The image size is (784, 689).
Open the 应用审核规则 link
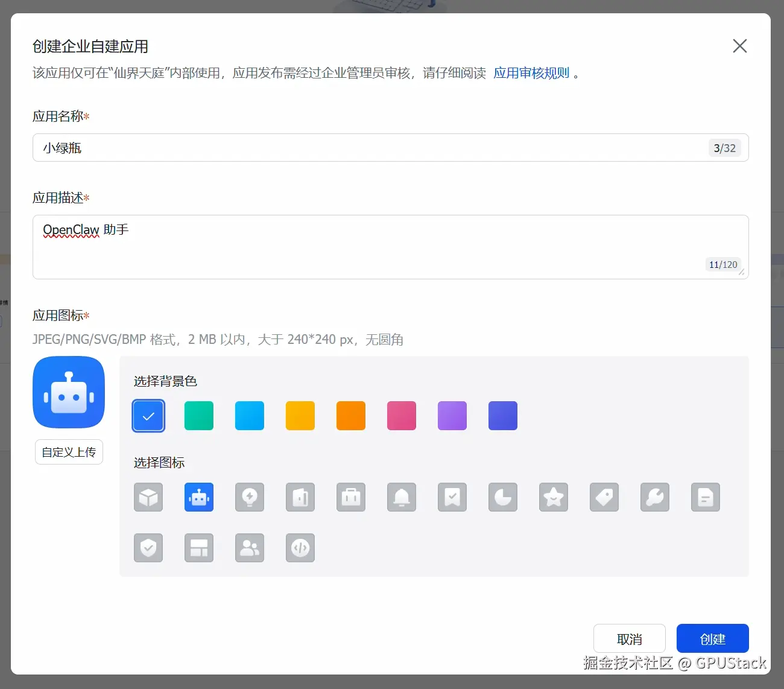coord(531,73)
